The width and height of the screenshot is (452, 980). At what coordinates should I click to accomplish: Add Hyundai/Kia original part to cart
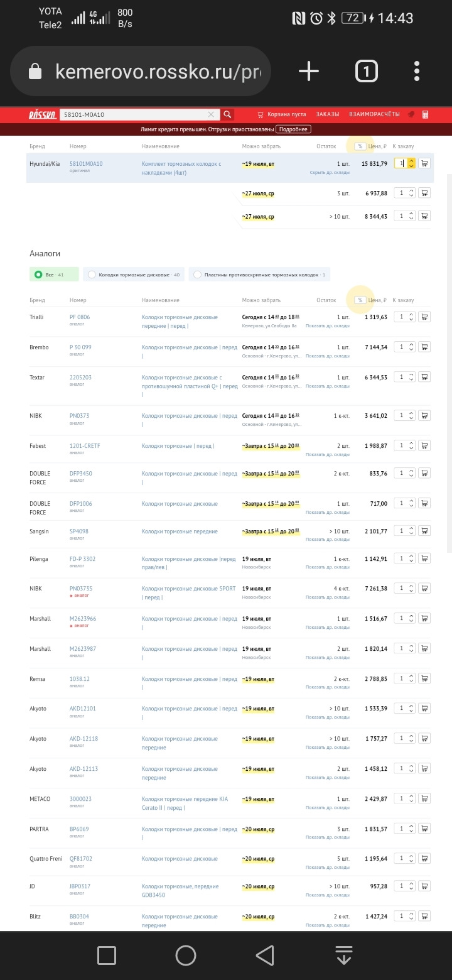pyautogui.click(x=424, y=163)
